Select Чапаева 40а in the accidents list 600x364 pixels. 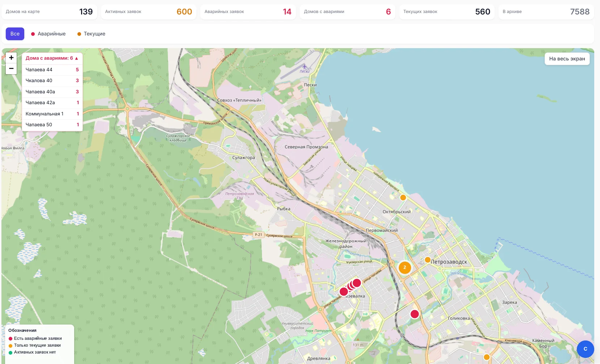point(52,92)
